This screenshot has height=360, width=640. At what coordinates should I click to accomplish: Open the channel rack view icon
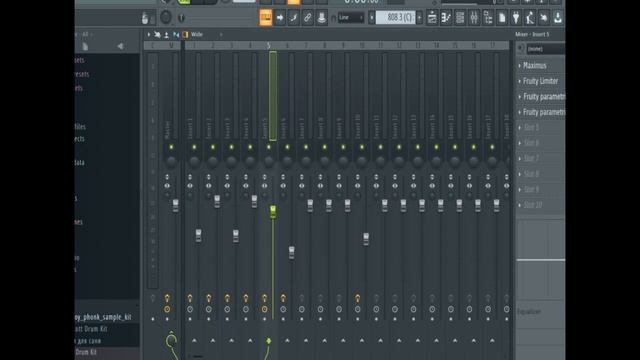pos(460,18)
